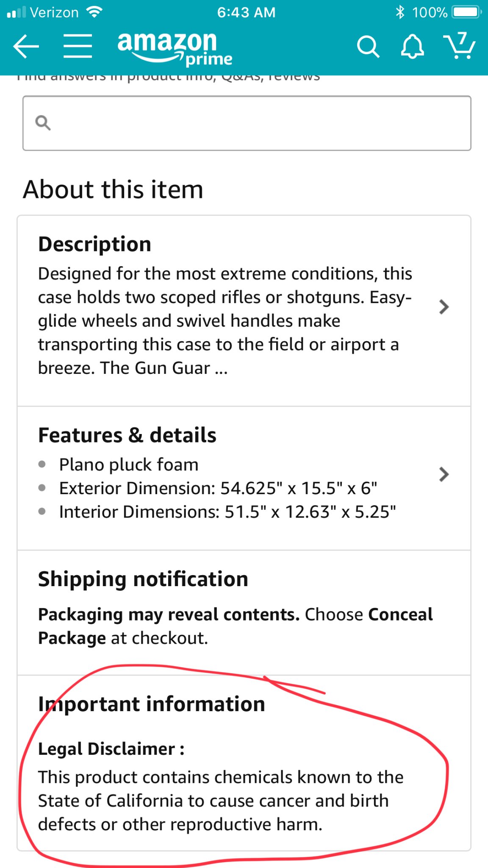488x868 pixels.
Task: Expand the Description section chevron
Action: pyautogui.click(x=444, y=307)
